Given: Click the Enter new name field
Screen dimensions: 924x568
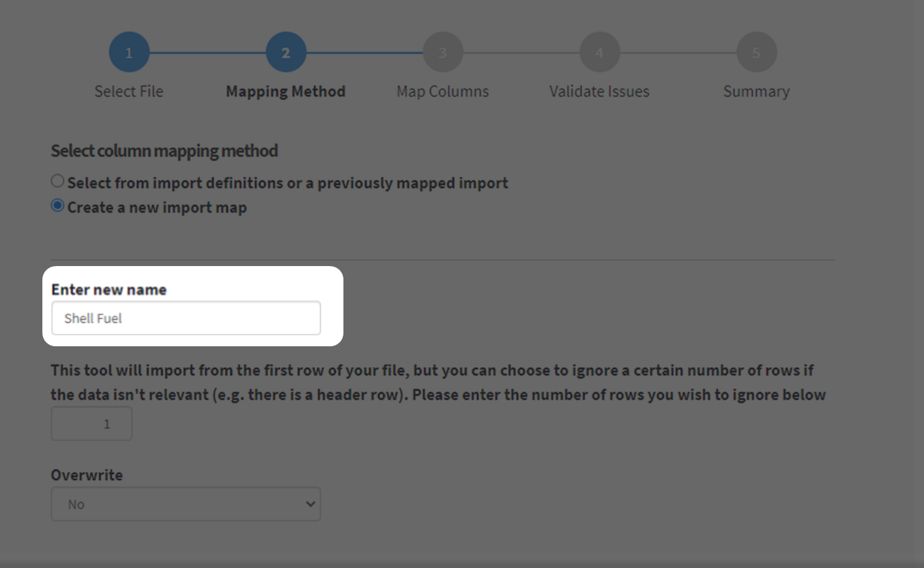Looking at the screenshot, I should pyautogui.click(x=186, y=318).
